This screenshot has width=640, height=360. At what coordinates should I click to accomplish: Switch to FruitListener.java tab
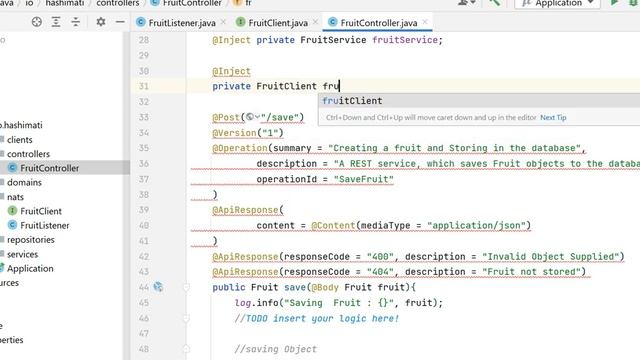[x=182, y=23]
